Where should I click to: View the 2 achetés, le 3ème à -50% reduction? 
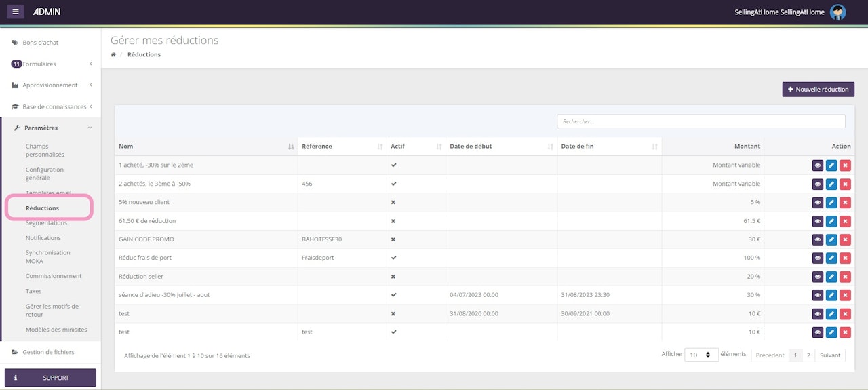[817, 184]
